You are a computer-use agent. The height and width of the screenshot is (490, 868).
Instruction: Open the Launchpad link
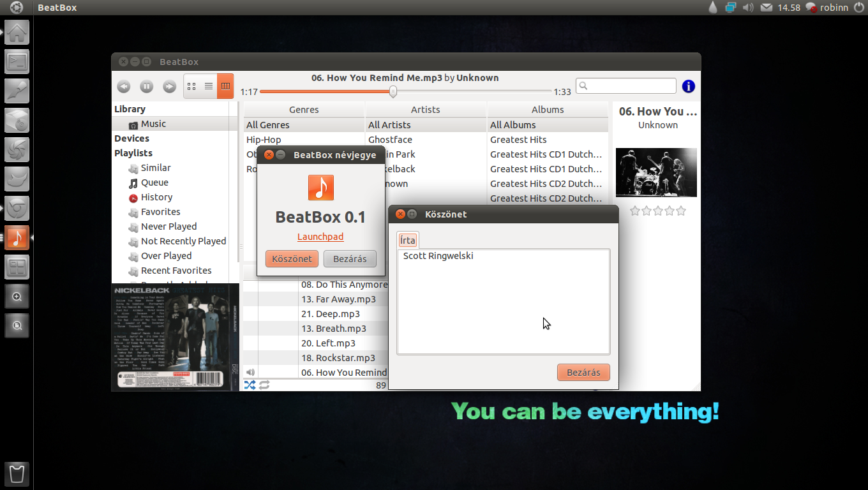[x=320, y=237]
